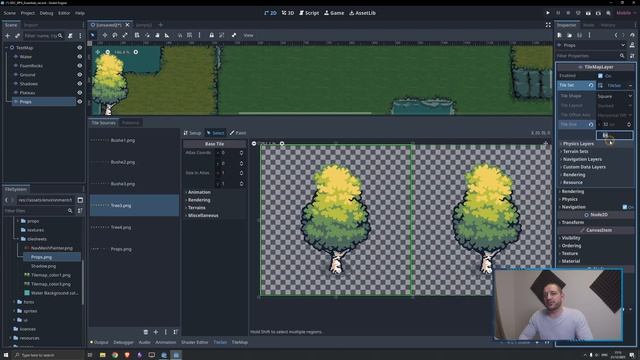Select the Move Mode tool
Image resolution: width=640 pixels, height=360 pixels.
[x=105, y=35]
